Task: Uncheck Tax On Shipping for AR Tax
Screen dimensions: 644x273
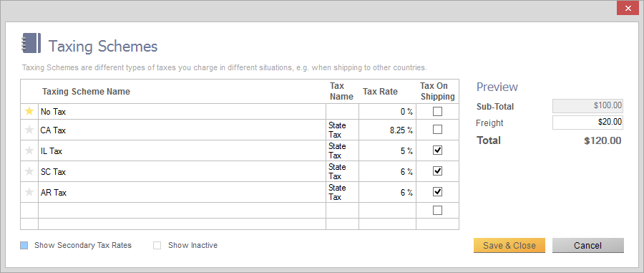Action: [x=438, y=192]
